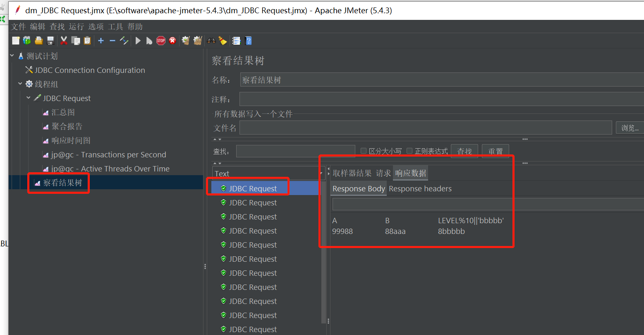The image size is (644, 335).
Task: Click the 查找 search button
Action: tap(464, 151)
